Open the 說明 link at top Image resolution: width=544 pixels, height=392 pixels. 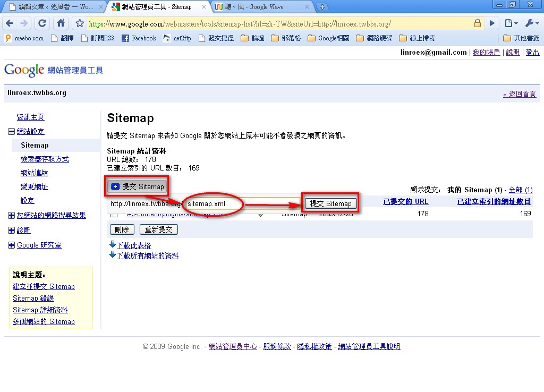tap(513, 53)
